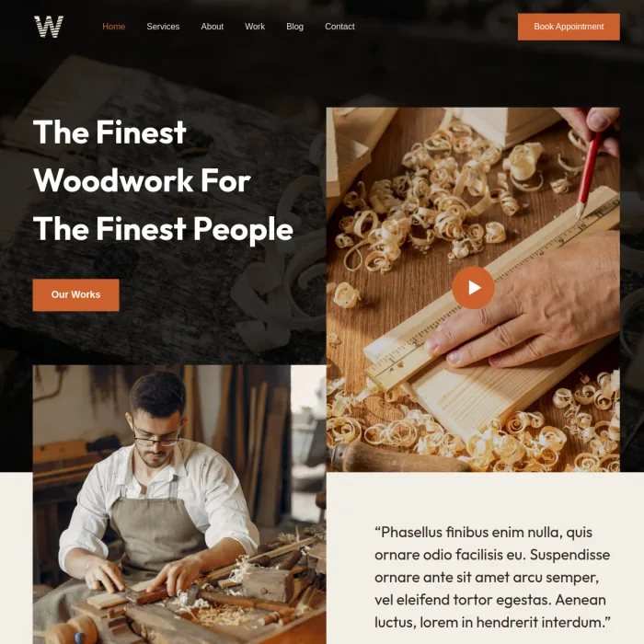Screen dimensions: 644x644
Task: Click "The Finest People" headline line
Action: tap(163, 229)
